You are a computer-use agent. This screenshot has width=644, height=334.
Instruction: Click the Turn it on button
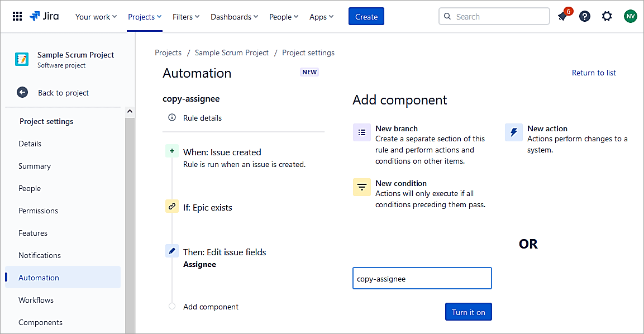click(468, 312)
